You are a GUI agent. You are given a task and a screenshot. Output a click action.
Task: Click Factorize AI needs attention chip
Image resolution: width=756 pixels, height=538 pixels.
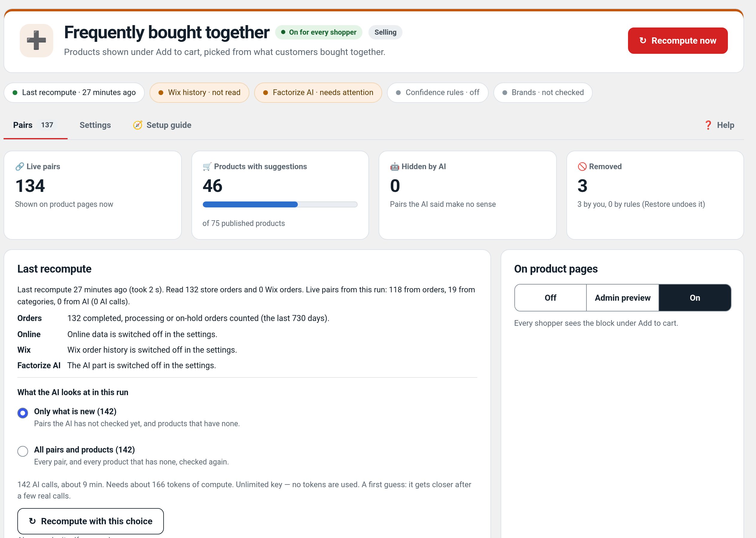coord(318,92)
